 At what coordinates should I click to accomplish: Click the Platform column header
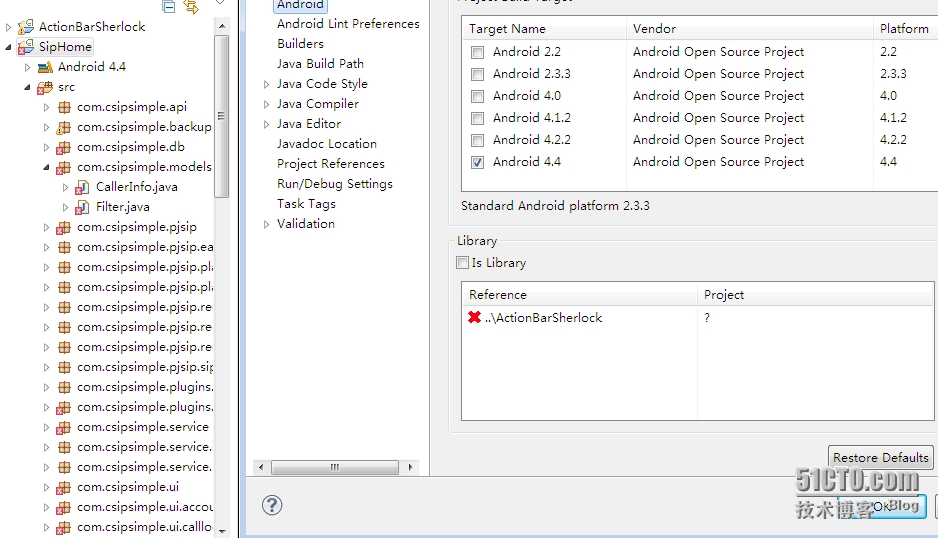(x=905, y=29)
